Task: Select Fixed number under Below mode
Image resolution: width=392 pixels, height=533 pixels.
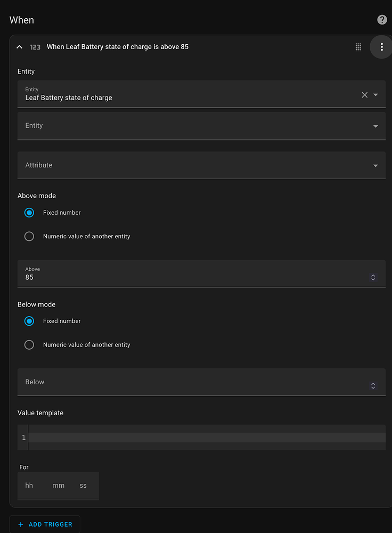Action: pyautogui.click(x=29, y=321)
